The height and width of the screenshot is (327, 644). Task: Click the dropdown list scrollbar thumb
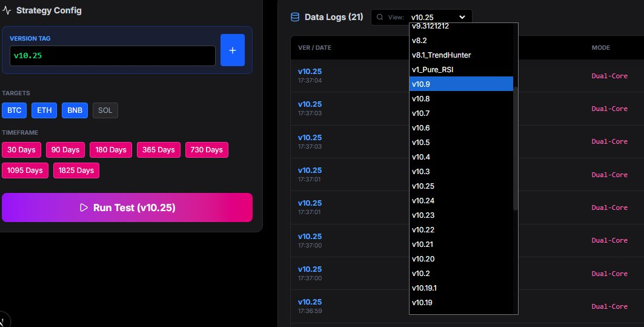(x=516, y=147)
